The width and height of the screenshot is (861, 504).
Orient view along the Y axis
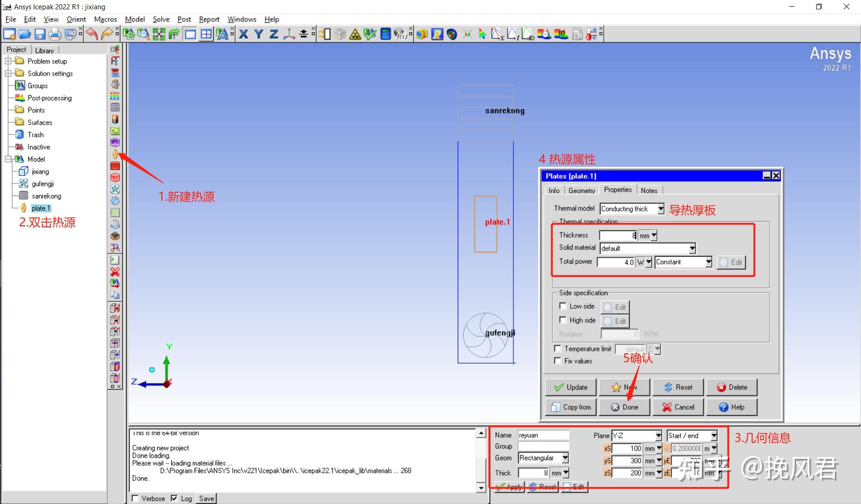[259, 34]
